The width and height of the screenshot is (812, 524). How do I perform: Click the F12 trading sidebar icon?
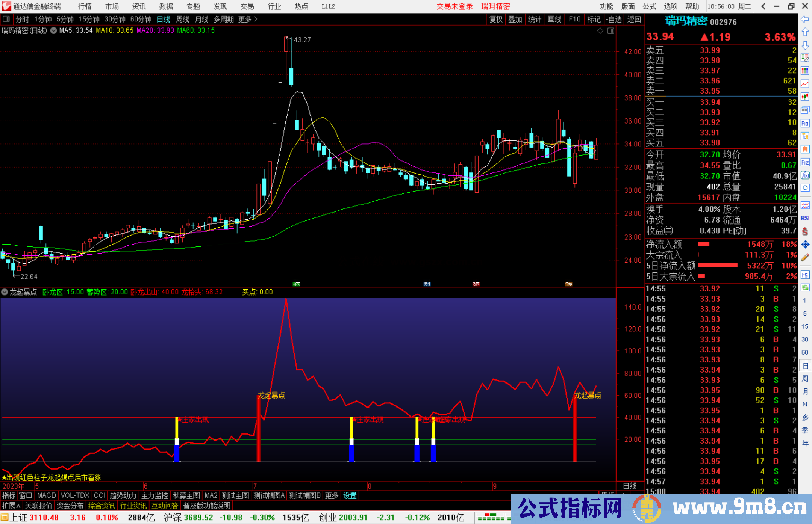805,162
